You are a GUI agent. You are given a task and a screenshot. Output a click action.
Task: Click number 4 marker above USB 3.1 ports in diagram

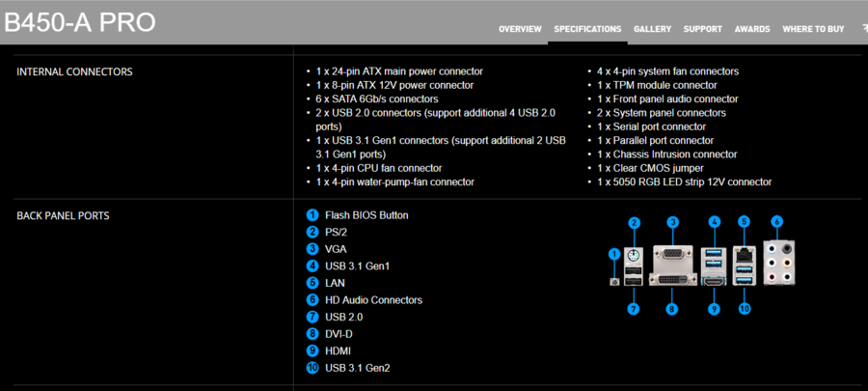[714, 222]
